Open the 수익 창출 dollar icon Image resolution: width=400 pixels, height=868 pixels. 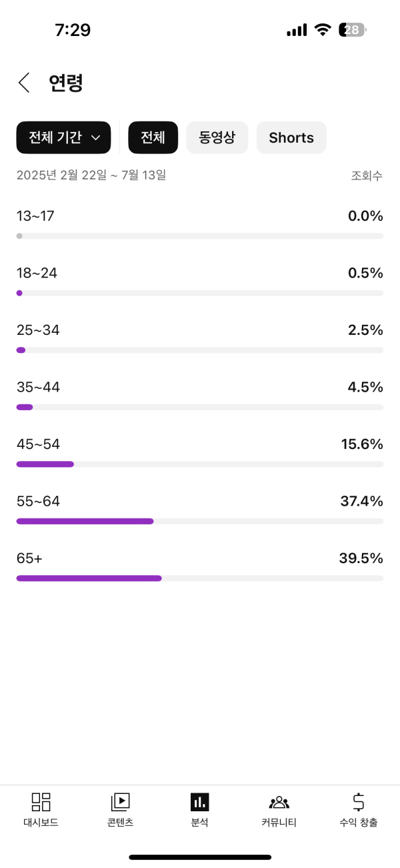pos(359,801)
